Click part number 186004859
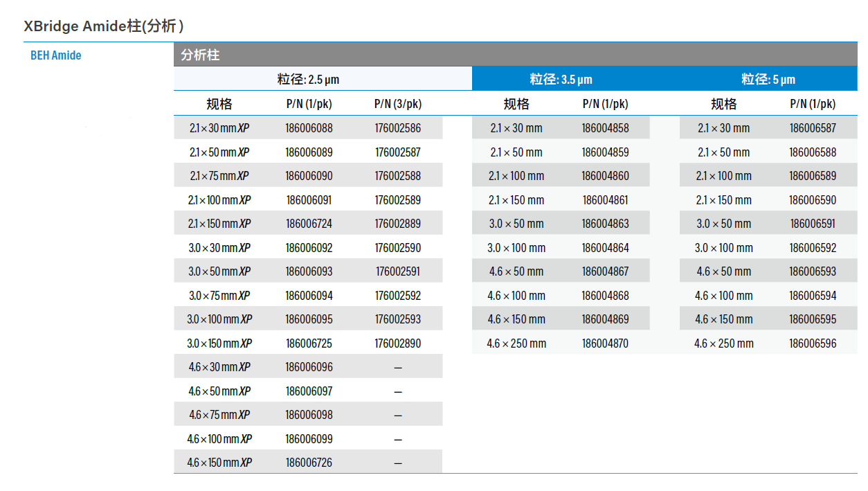This screenshot has width=868, height=491. coord(606,152)
